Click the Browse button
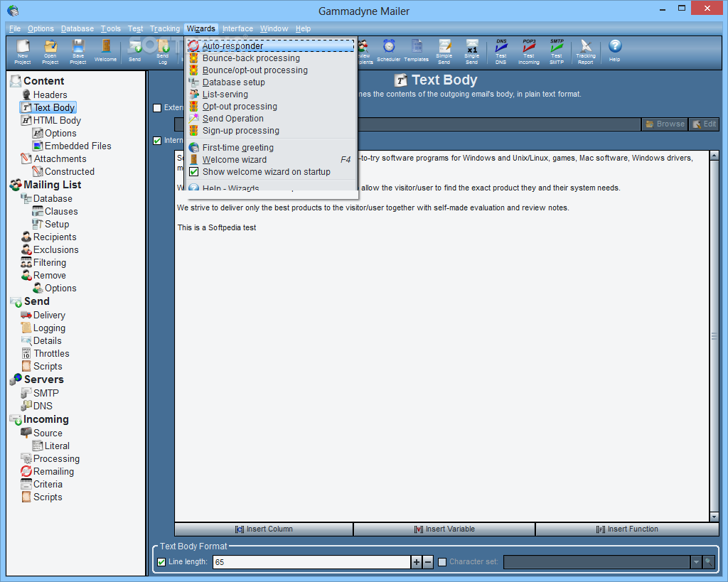This screenshot has width=728, height=582. [x=665, y=124]
